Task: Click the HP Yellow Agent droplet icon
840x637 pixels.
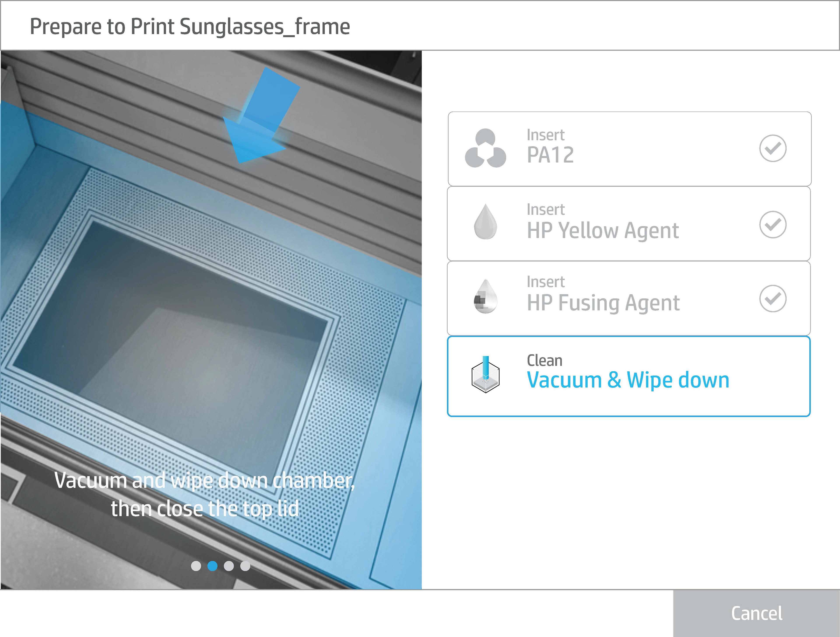Action: click(x=485, y=222)
